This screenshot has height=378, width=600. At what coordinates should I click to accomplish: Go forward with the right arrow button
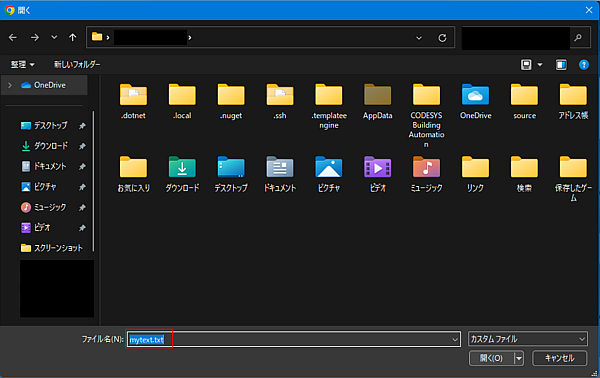click(x=35, y=37)
